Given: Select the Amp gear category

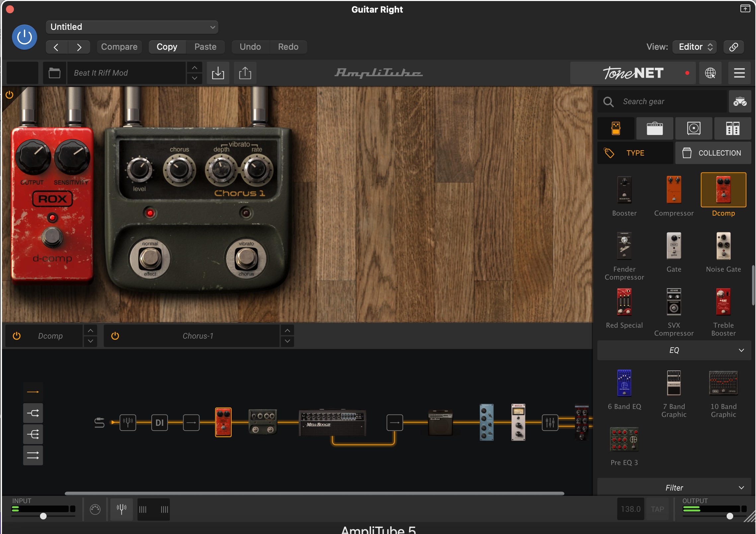Looking at the screenshot, I should 654,128.
